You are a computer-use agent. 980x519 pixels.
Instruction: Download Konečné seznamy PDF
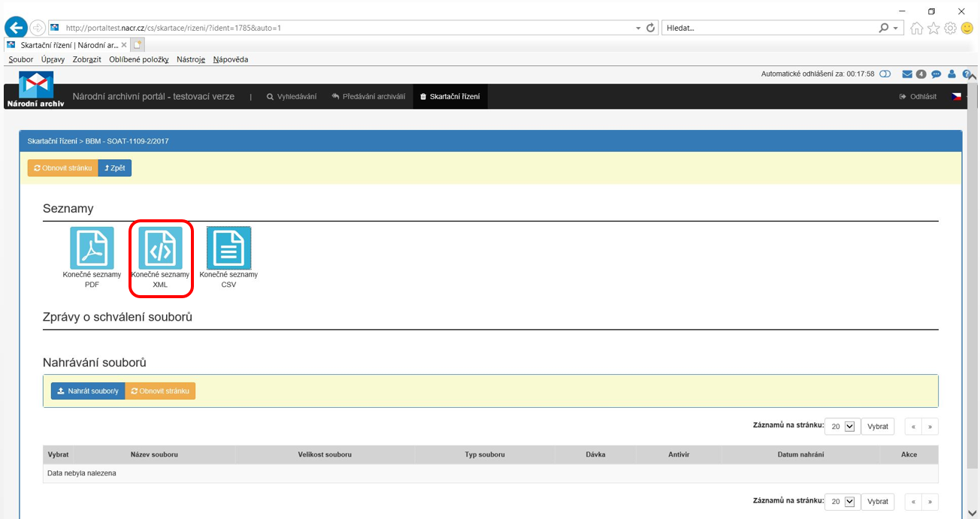tap(92, 248)
